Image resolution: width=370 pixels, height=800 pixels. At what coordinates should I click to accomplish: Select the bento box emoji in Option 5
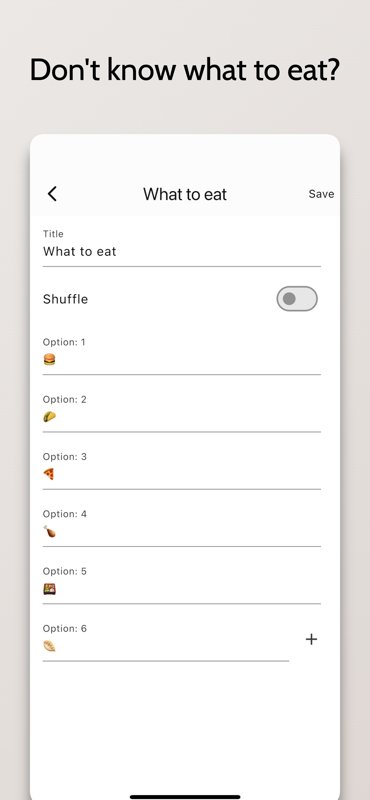coord(49,589)
